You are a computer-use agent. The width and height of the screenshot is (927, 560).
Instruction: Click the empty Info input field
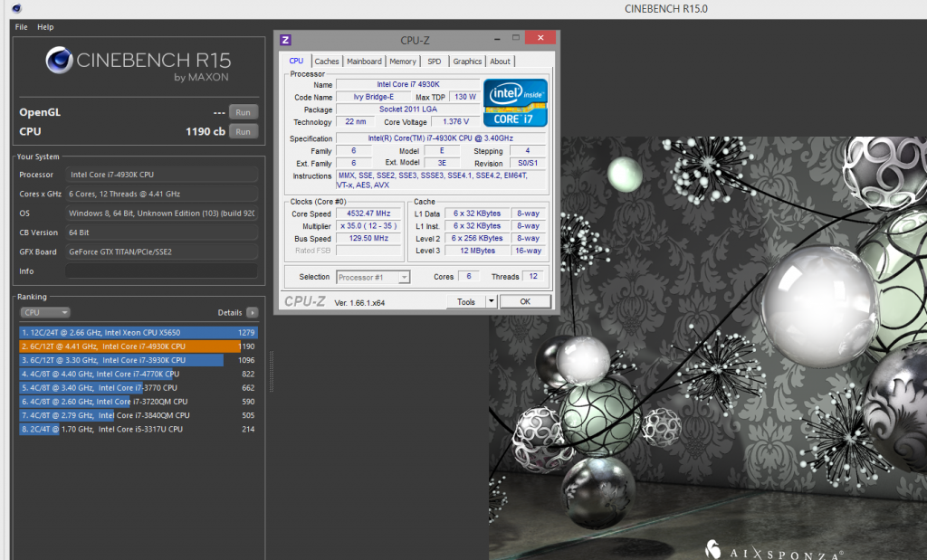[x=160, y=271]
